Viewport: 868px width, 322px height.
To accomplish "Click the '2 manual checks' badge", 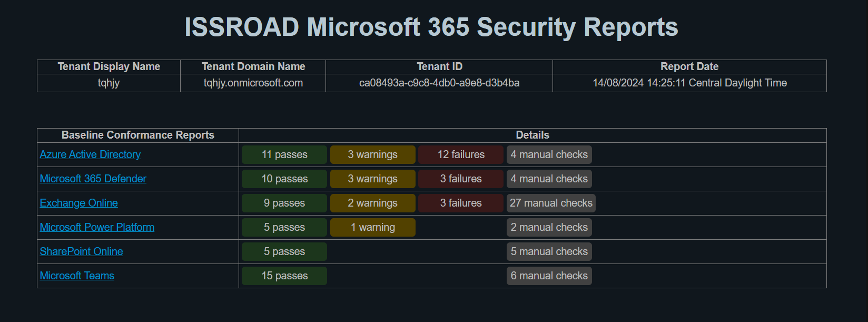I will click(x=549, y=227).
